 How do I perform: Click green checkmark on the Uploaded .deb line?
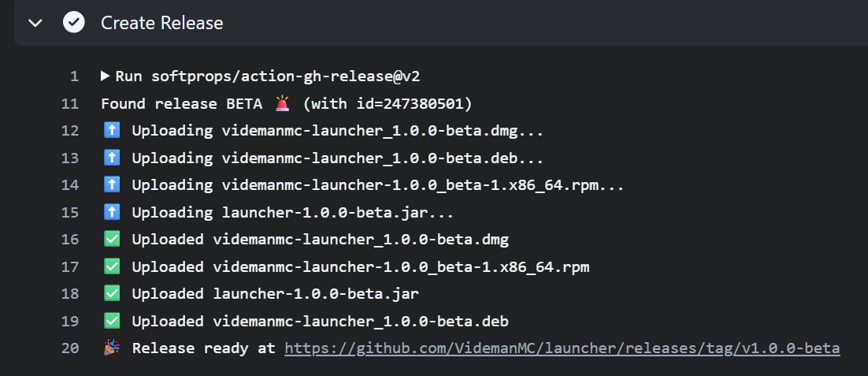click(112, 321)
